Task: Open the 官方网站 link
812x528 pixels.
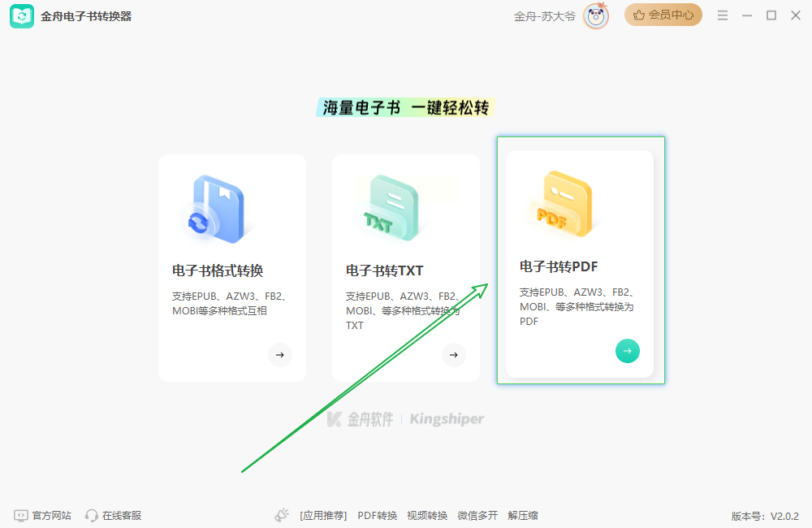Action: [51, 516]
